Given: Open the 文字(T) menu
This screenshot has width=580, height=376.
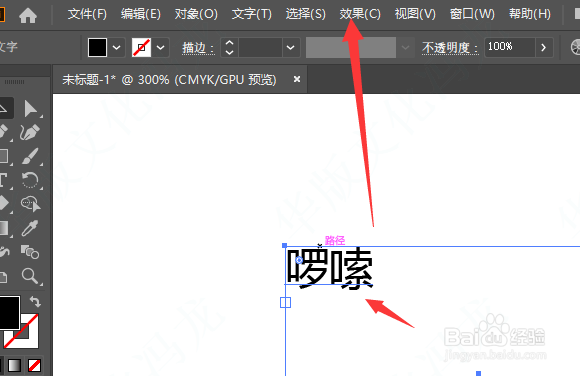Looking at the screenshot, I should (x=252, y=14).
